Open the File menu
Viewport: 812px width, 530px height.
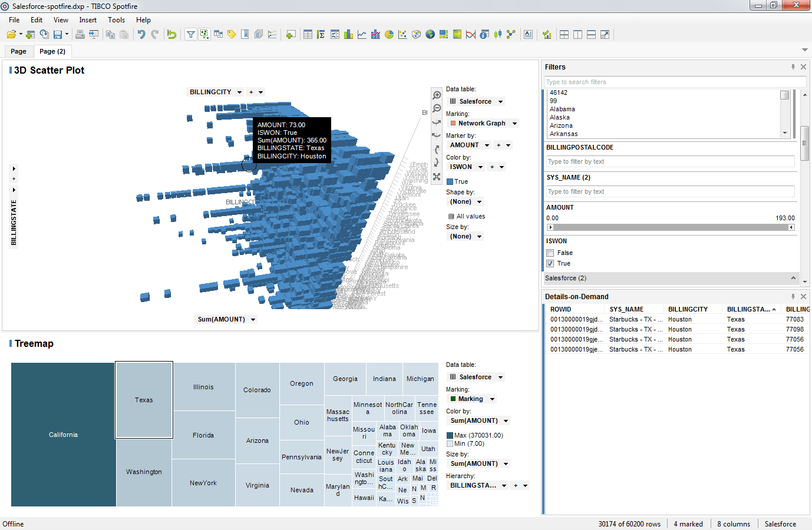[14, 20]
